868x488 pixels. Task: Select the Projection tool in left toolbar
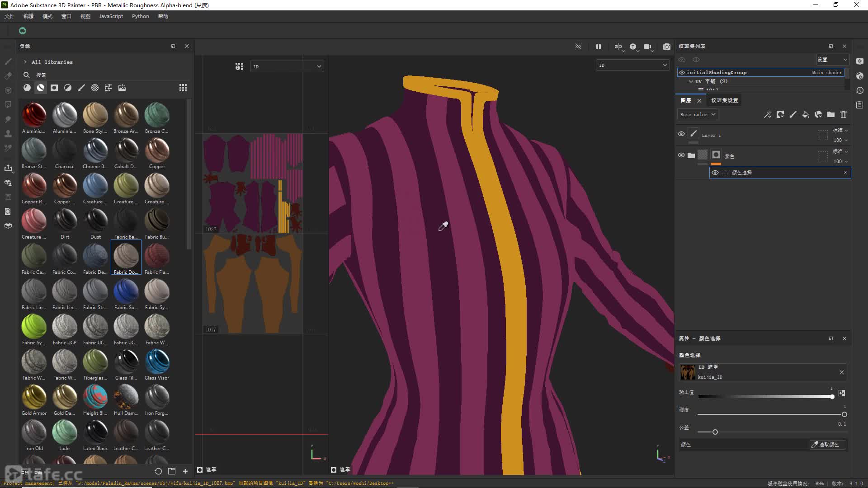tap(8, 90)
